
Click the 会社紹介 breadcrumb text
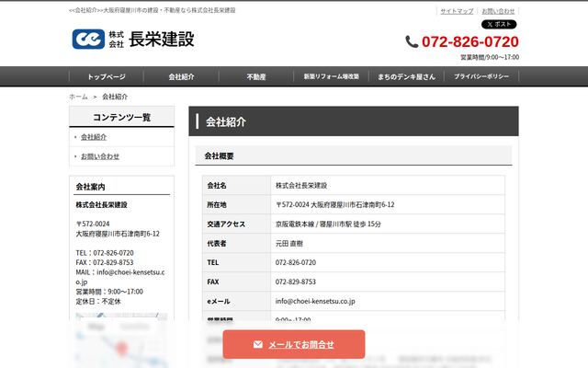click(115, 97)
